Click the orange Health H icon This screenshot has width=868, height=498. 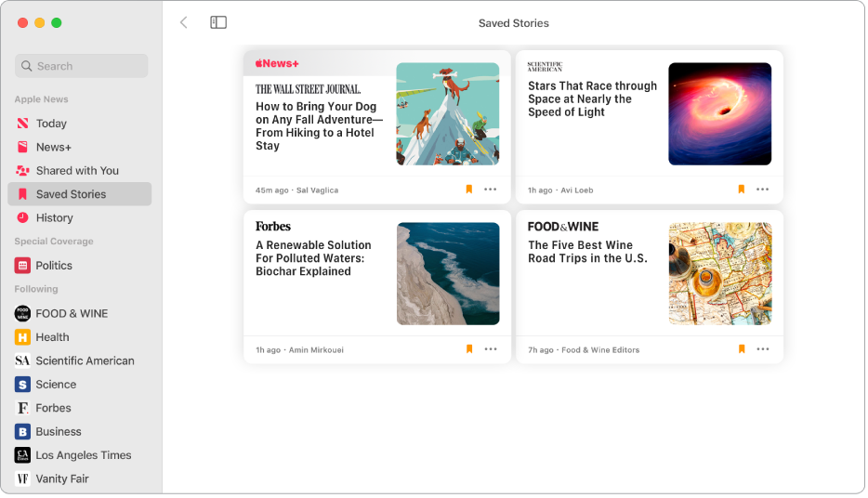(22, 337)
